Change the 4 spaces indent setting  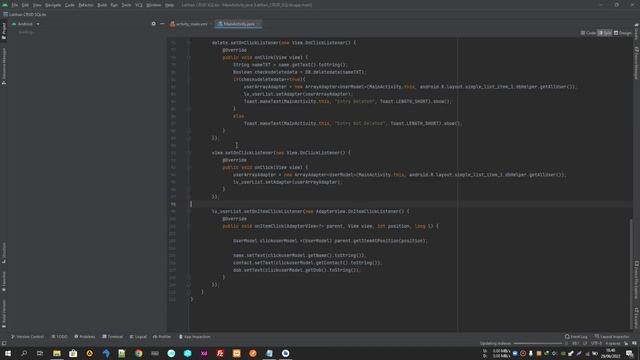pos(613,343)
